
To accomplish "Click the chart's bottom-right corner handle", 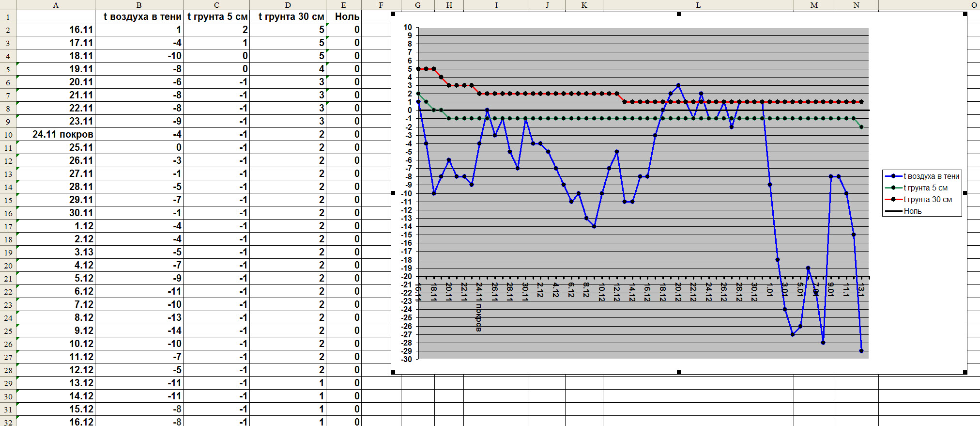I will [x=965, y=372].
